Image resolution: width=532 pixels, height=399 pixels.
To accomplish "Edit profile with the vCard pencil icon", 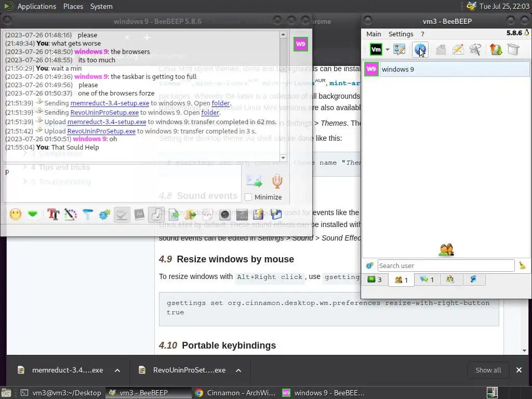I will tap(400, 49).
